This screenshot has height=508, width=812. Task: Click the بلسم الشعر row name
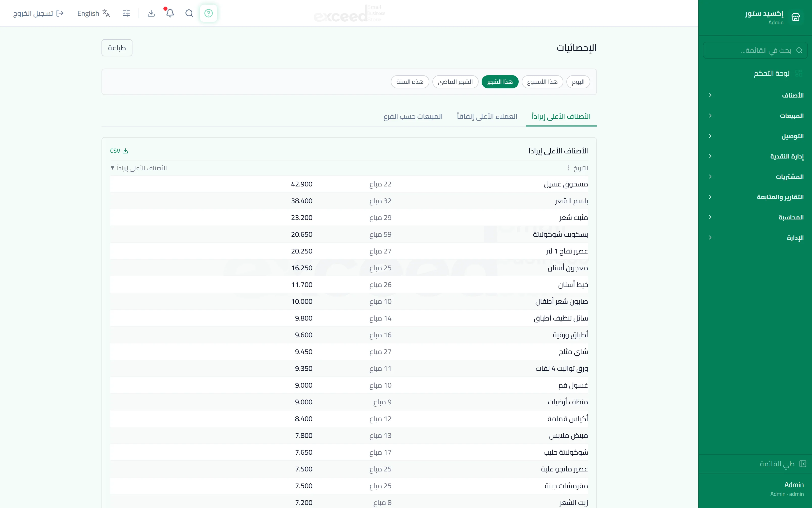[x=571, y=201]
